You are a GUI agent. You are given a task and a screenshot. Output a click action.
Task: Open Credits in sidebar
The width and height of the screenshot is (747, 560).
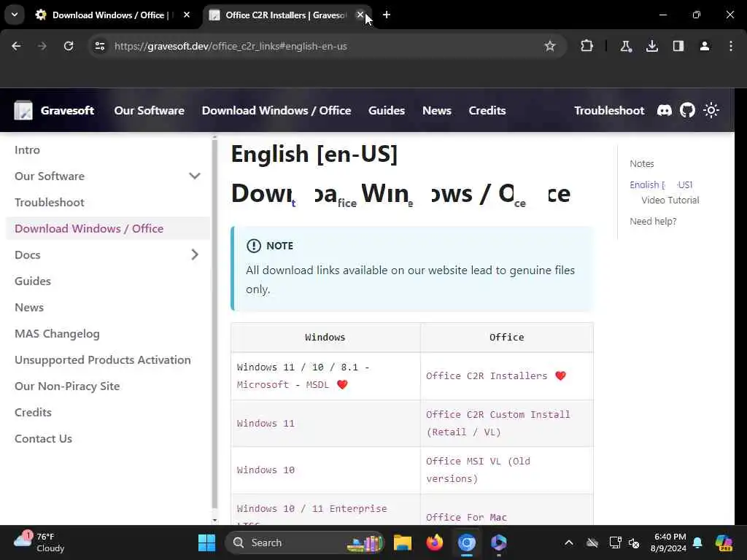(33, 413)
